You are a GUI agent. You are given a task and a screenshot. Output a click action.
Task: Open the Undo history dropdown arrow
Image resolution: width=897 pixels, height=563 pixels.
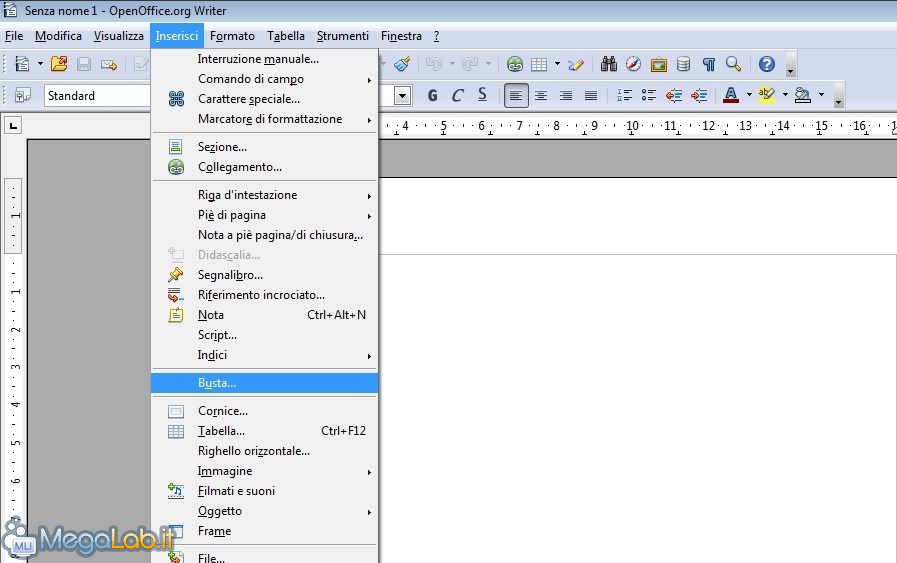click(x=452, y=64)
